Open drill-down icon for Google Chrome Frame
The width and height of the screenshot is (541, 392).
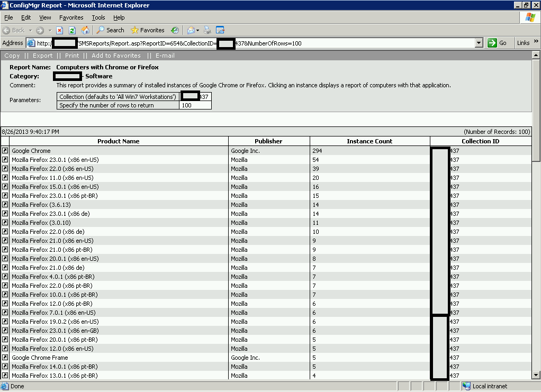[5, 358]
